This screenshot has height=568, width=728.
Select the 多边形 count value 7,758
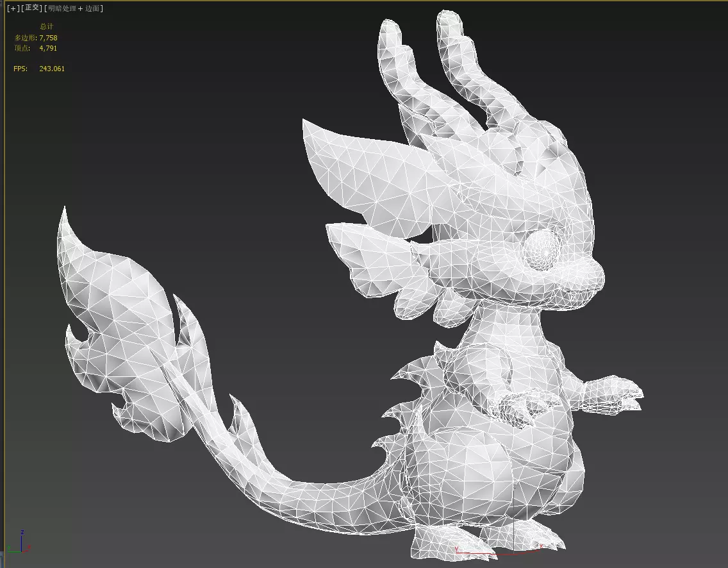point(48,38)
